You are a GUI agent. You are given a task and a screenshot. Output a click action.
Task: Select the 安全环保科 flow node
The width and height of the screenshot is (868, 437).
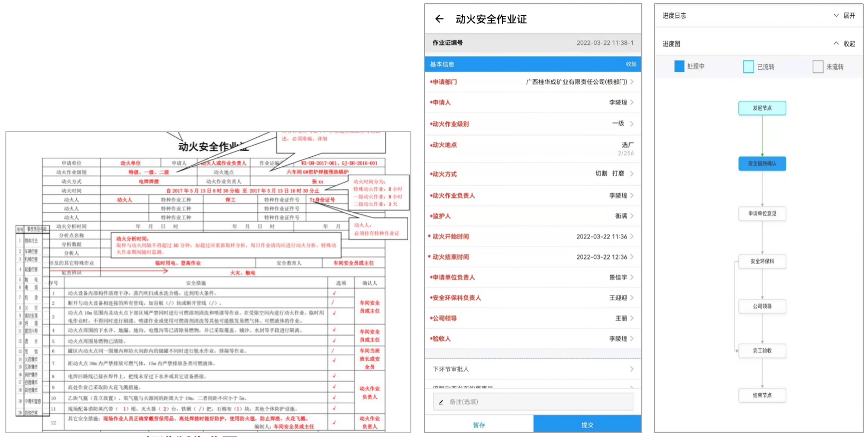coord(762,261)
